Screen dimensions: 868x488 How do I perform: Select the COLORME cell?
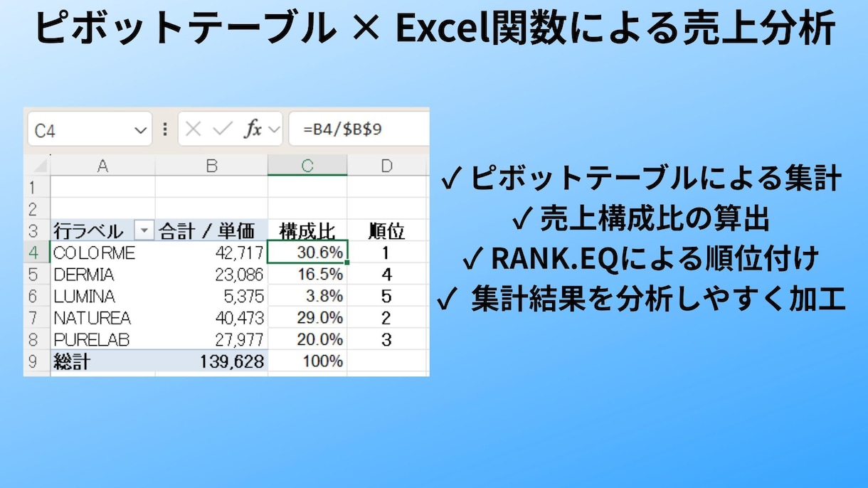(x=102, y=253)
